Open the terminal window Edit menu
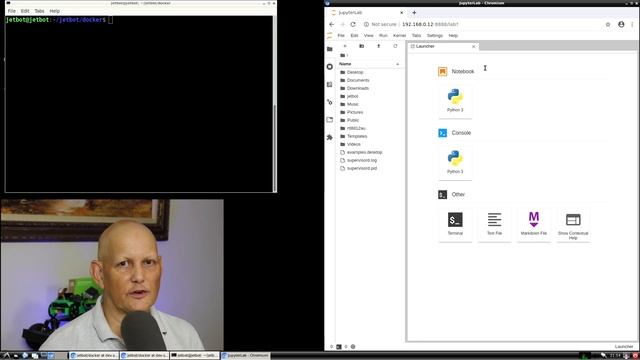This screenshot has width=640, height=360. tap(25, 11)
